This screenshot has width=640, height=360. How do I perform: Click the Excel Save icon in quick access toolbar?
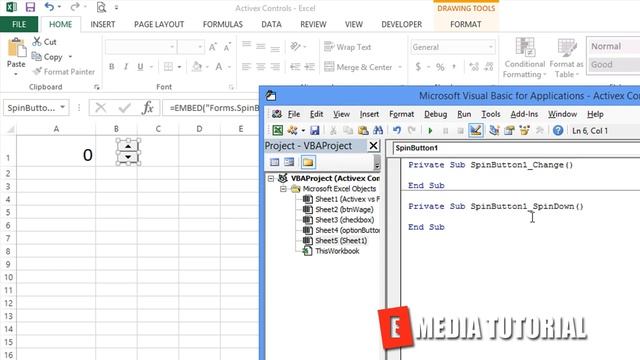[x=30, y=7]
